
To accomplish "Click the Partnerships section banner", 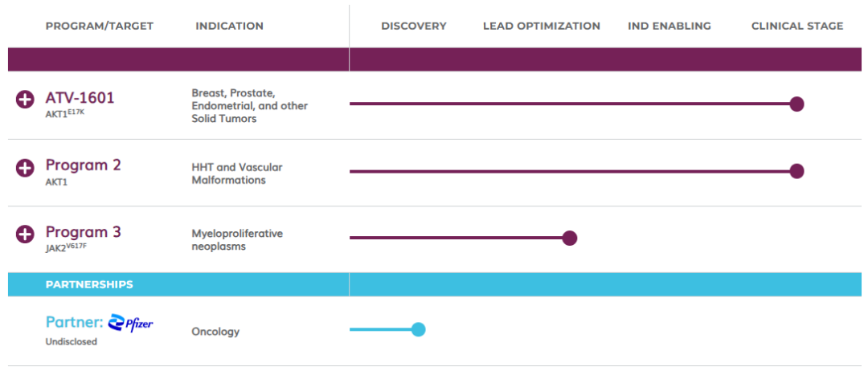I will pos(89,284).
